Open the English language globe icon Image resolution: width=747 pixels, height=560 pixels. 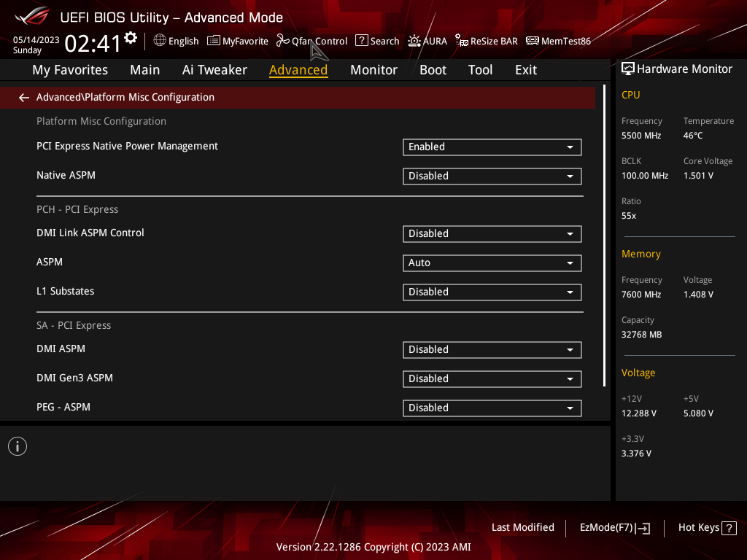(x=160, y=41)
